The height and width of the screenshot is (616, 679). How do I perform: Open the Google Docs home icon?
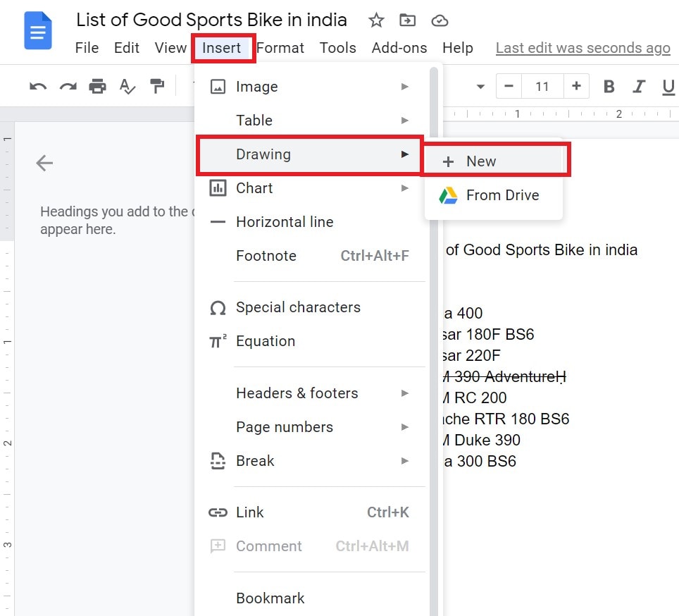[37, 30]
